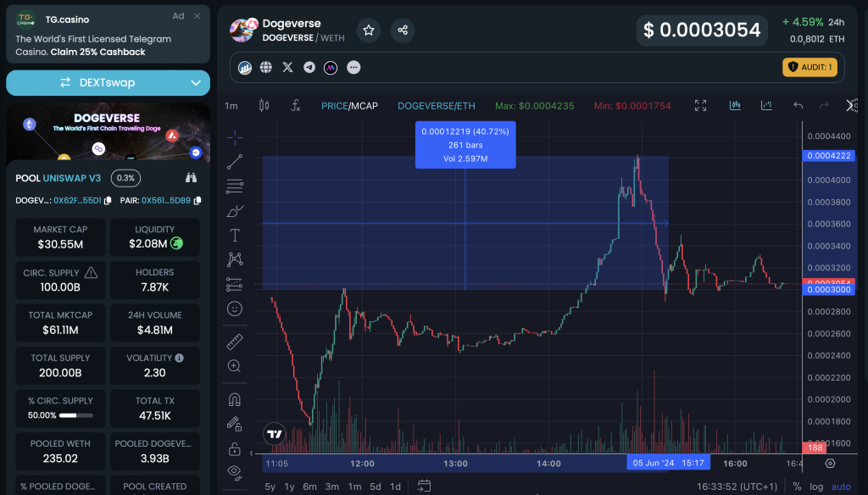Open pair address 0X561...5DB9 link
868x495 pixels.
pyautogui.click(x=165, y=200)
